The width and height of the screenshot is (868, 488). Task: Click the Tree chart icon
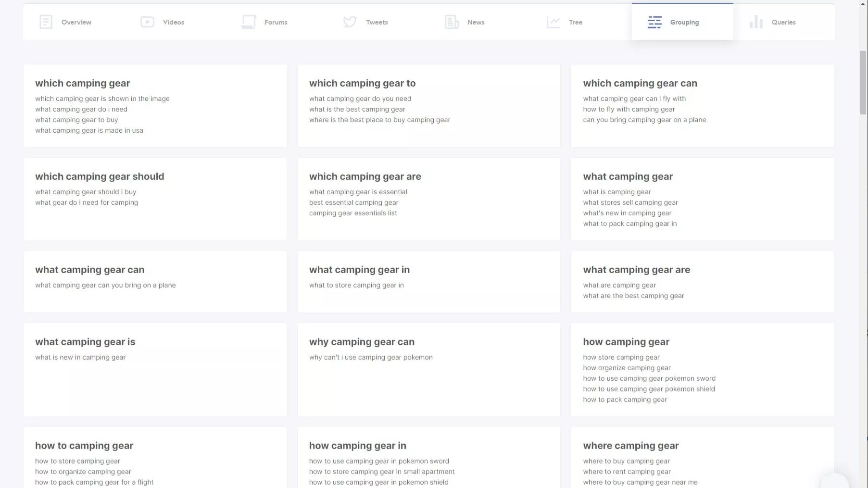(x=553, y=22)
